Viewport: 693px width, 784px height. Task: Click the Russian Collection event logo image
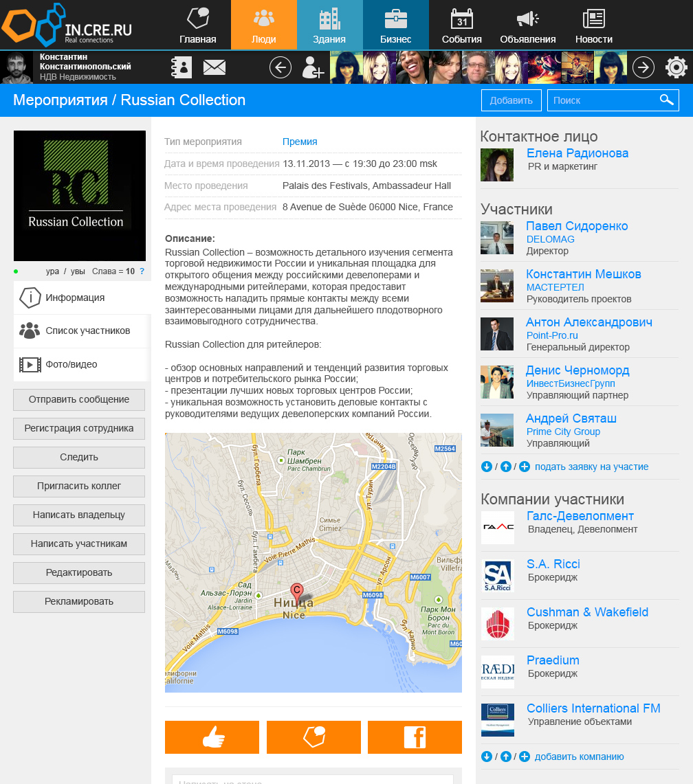[80, 196]
